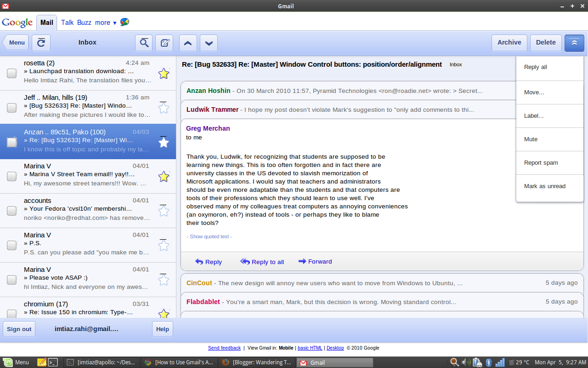This screenshot has height=368, width=588.
Task: Check the Marina V Street Team email
Action: tap(12, 177)
